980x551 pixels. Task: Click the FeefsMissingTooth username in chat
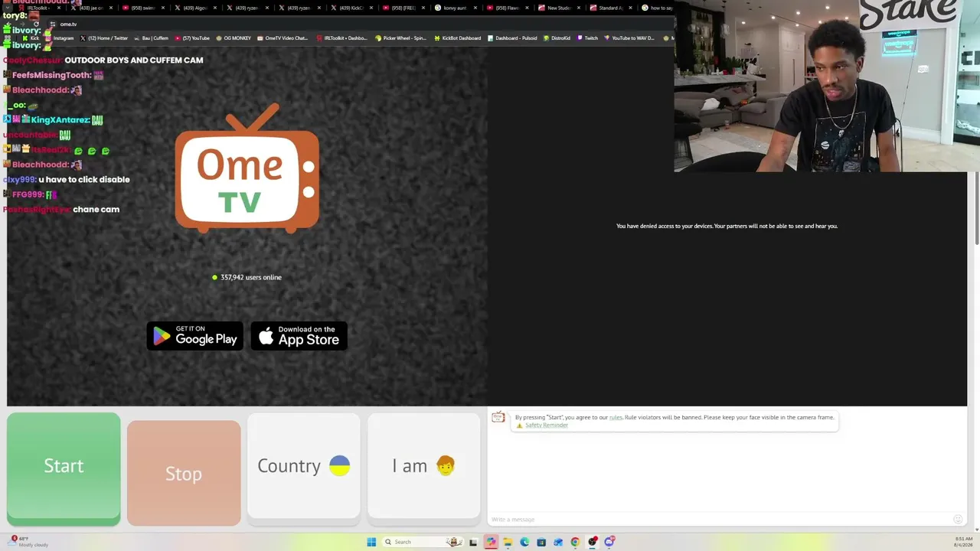coord(52,75)
